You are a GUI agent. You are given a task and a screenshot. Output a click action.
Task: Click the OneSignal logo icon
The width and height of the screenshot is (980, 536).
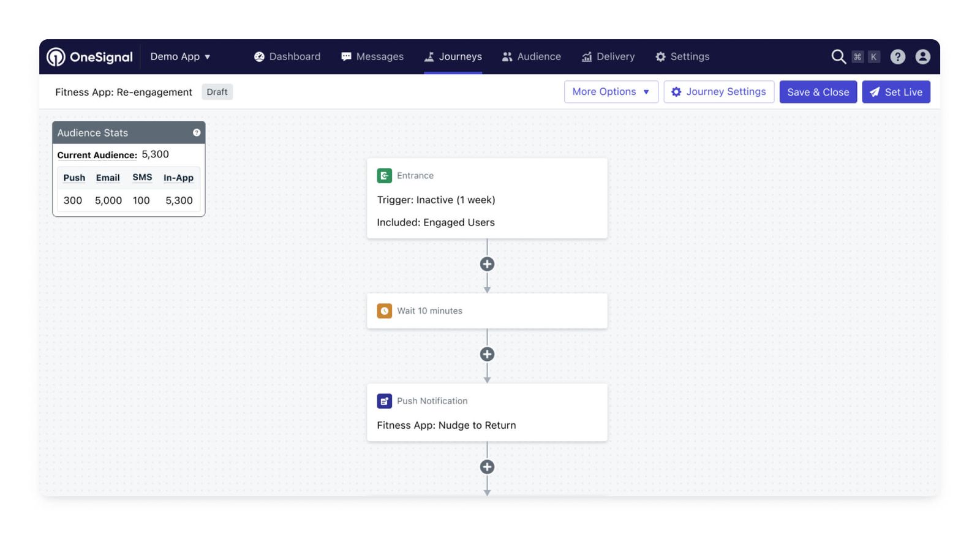[x=56, y=57]
